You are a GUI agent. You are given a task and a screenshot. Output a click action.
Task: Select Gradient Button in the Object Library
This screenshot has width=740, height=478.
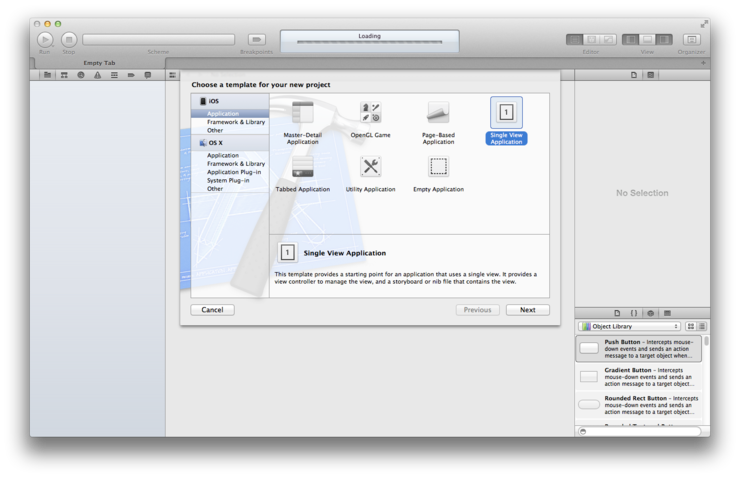click(x=639, y=377)
